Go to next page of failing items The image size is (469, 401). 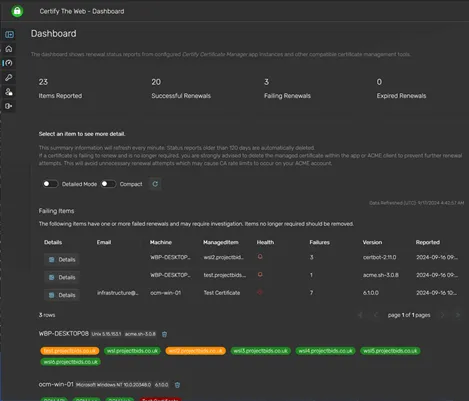click(x=443, y=315)
